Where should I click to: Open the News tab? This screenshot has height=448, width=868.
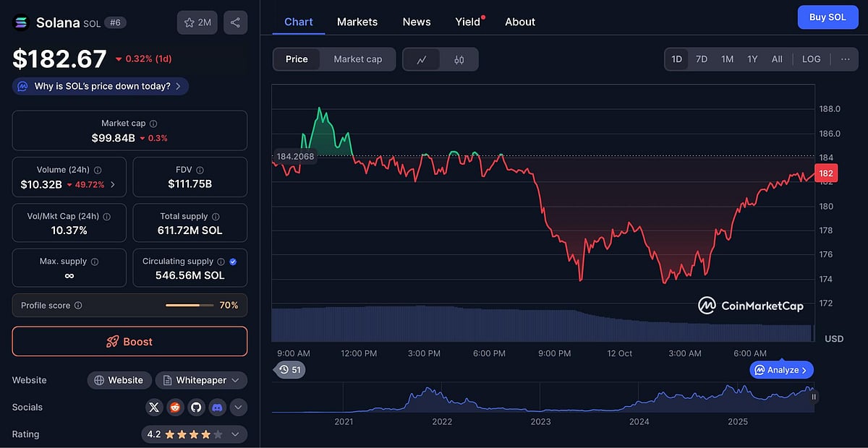point(417,22)
